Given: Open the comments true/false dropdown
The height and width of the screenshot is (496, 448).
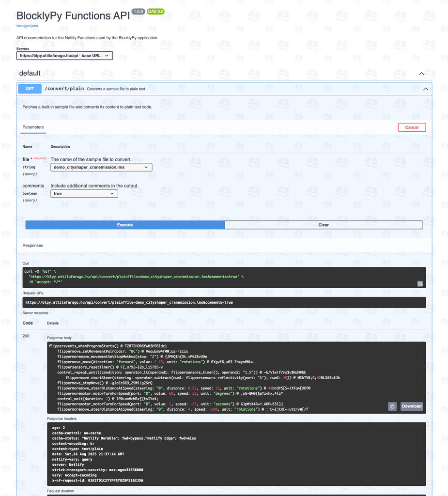Looking at the screenshot, I should [84, 193].
